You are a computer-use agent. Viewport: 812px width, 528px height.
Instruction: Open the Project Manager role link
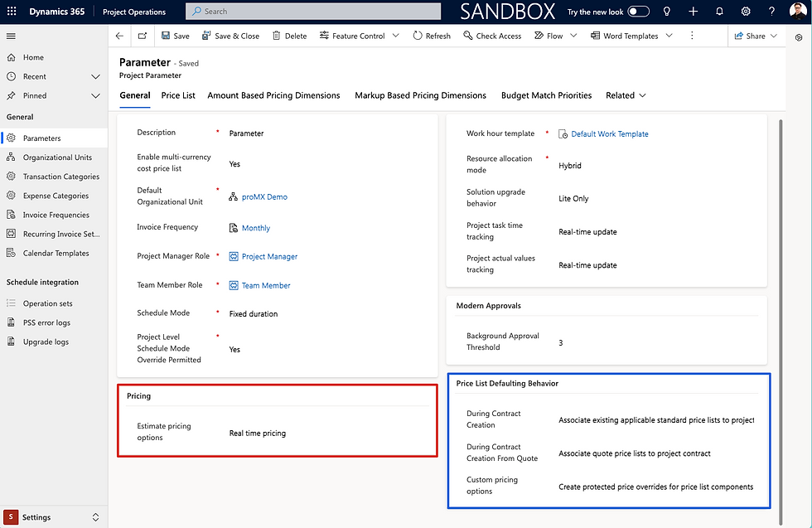269,256
